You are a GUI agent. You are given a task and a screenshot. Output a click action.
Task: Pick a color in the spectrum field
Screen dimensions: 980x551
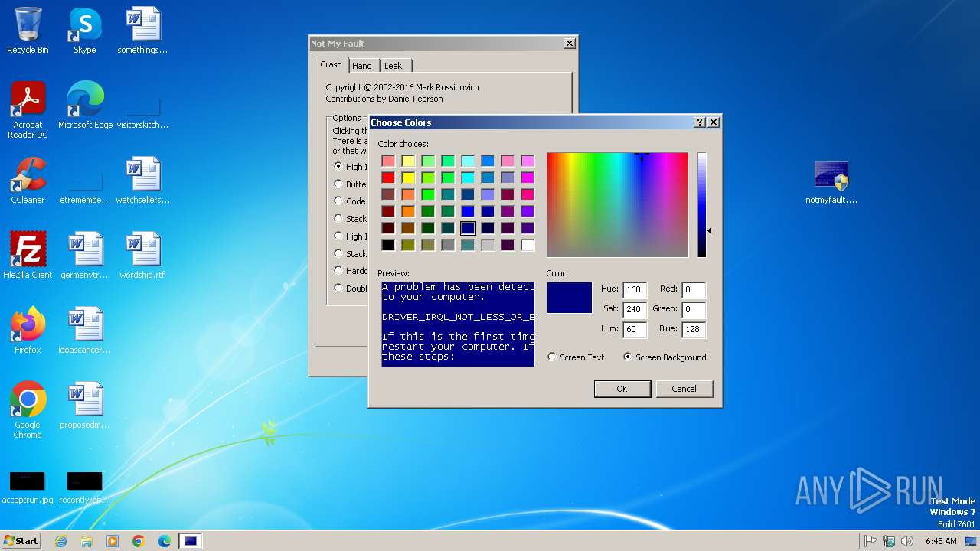[617, 205]
